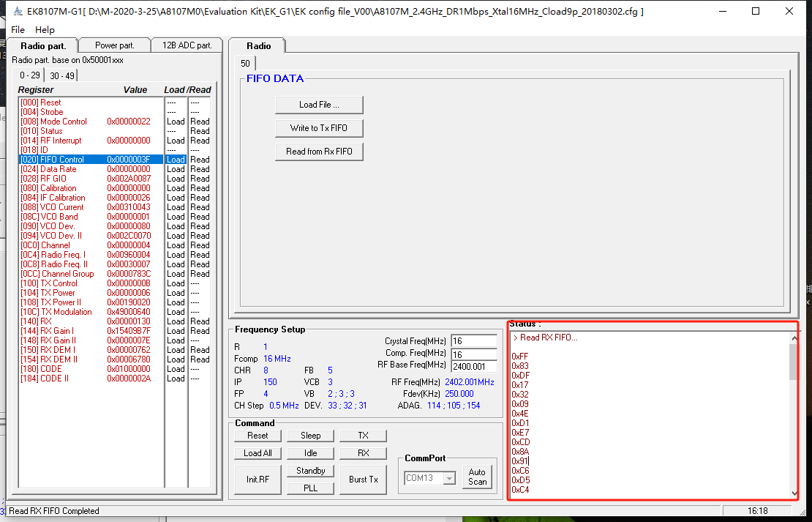Click value 0x002A0087 of RF GIO

pyautogui.click(x=129, y=179)
